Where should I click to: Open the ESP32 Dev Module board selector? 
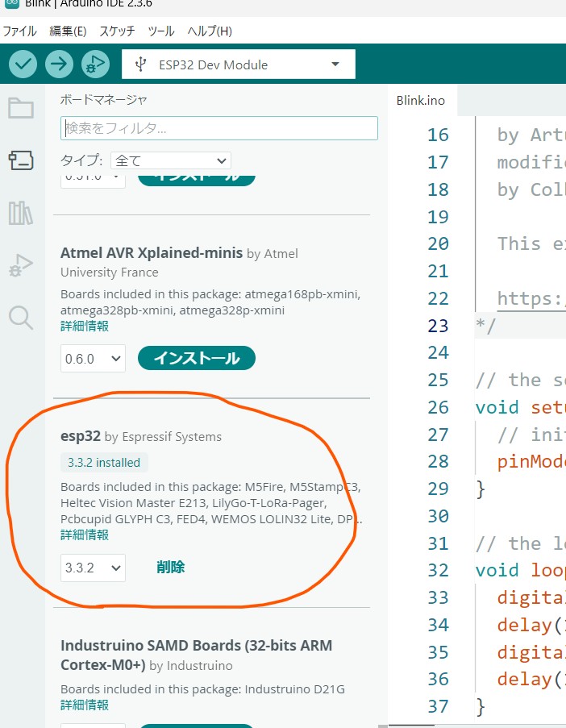pyautogui.click(x=239, y=64)
